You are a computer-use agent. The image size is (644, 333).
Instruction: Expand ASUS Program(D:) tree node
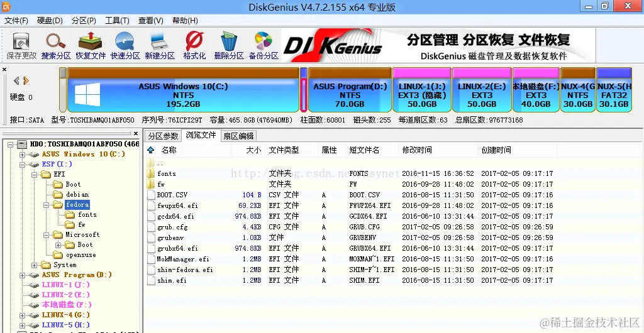pyautogui.click(x=22, y=275)
